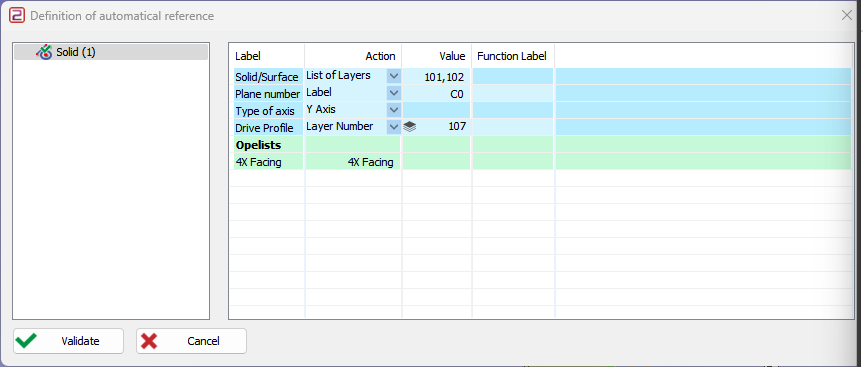Edit the C0 plane label value
The height and width of the screenshot is (367, 863).
(436, 94)
